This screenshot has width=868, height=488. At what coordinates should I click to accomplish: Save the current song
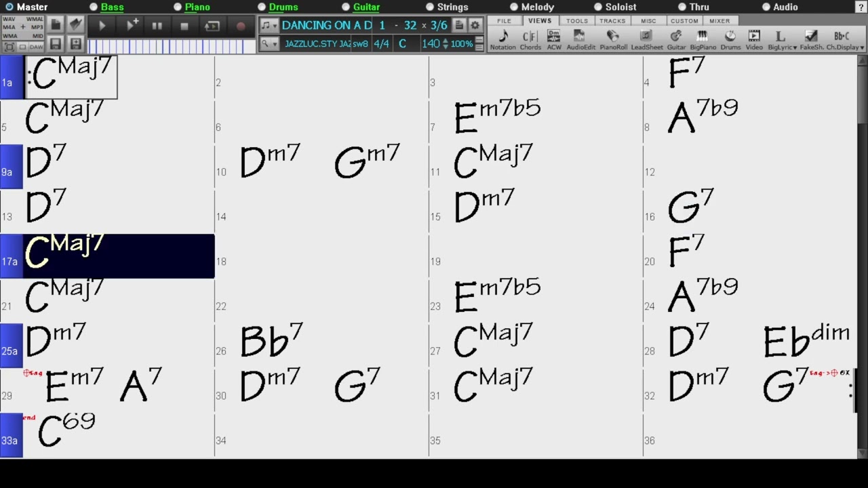point(56,45)
